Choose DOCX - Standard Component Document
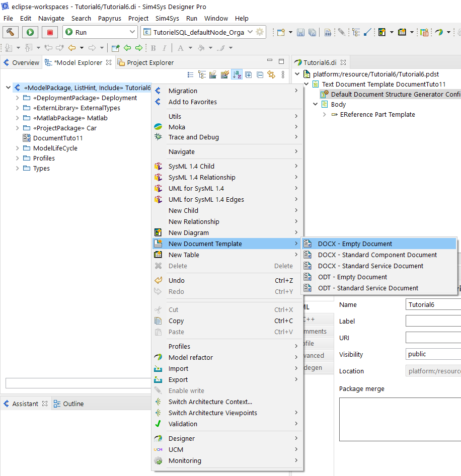Image resolution: width=461 pixels, height=476 pixels. tap(379, 255)
